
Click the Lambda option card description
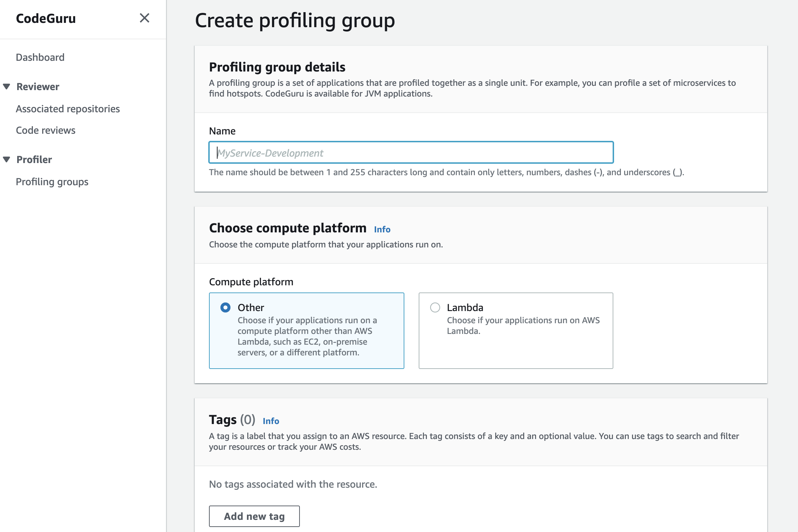point(523,325)
